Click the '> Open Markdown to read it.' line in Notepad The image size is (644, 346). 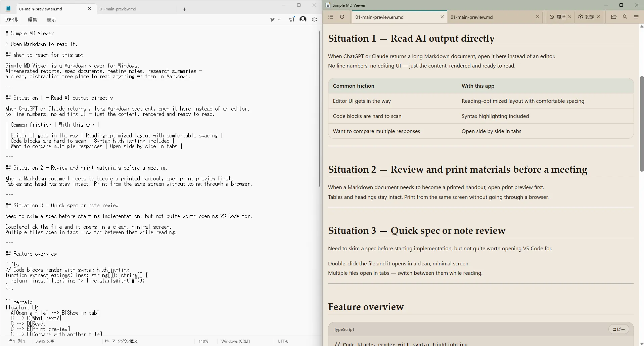click(x=41, y=44)
